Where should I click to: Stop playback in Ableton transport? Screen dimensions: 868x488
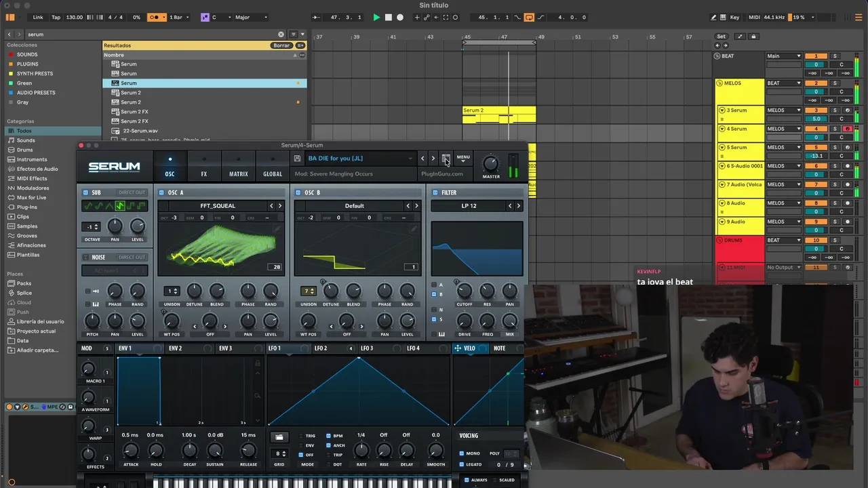tap(389, 18)
